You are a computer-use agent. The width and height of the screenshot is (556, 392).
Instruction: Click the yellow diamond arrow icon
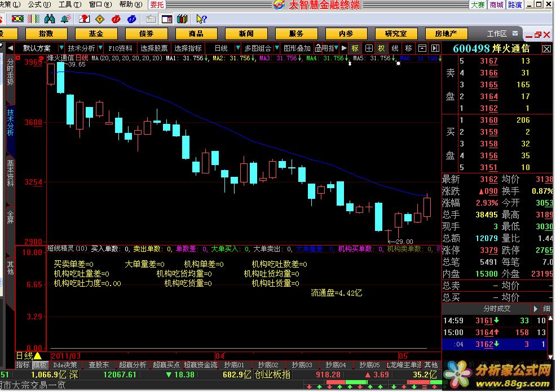(100, 19)
